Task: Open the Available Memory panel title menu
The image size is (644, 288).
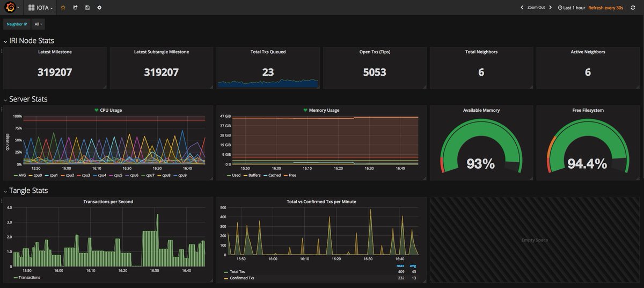Action: 481,110
